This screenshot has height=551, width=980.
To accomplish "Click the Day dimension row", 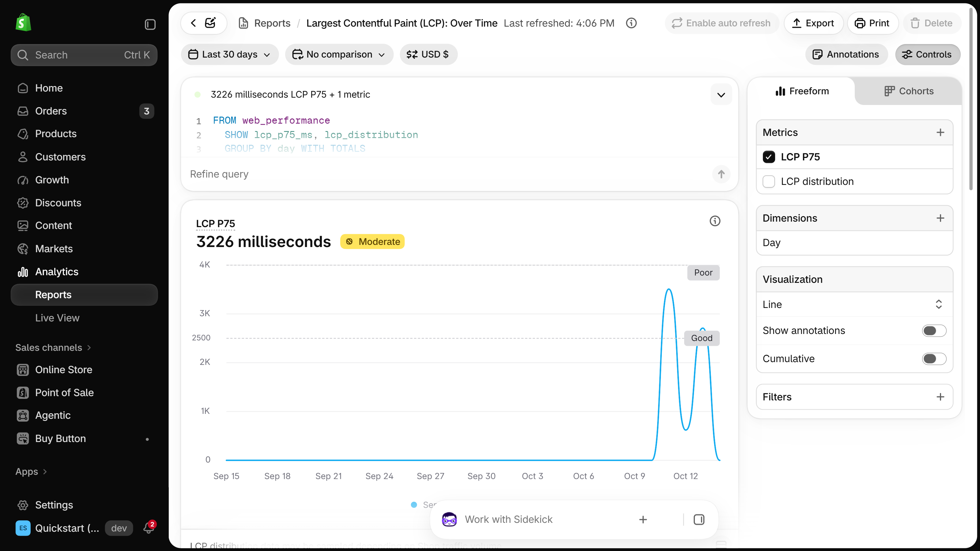I will pos(854,243).
